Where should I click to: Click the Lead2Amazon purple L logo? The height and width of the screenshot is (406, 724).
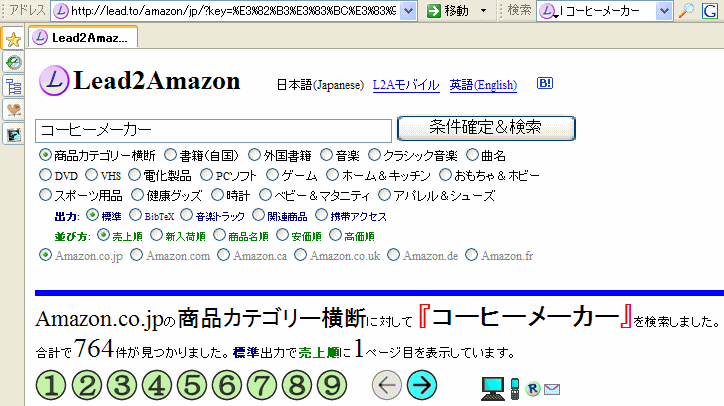point(54,80)
